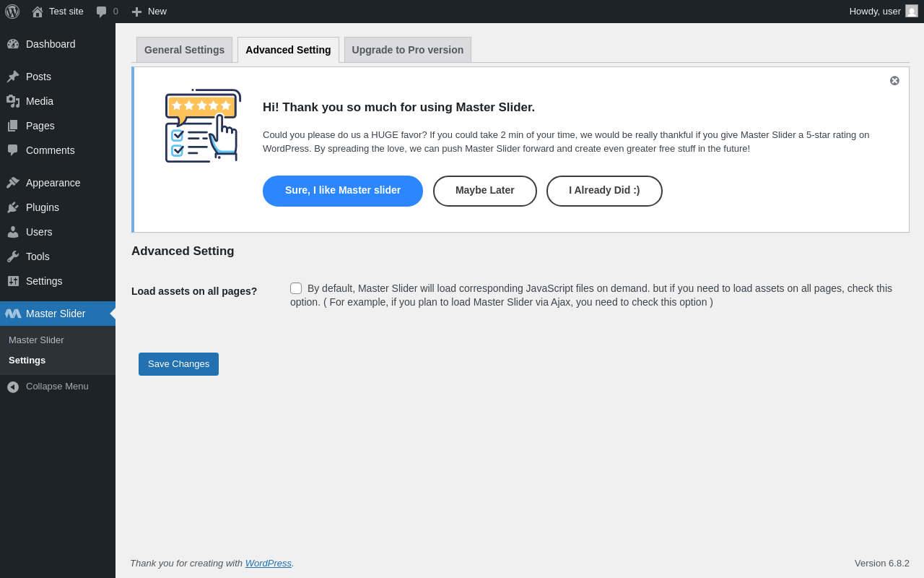
Task: Open WordPress Settings menu item
Action: pos(58,281)
